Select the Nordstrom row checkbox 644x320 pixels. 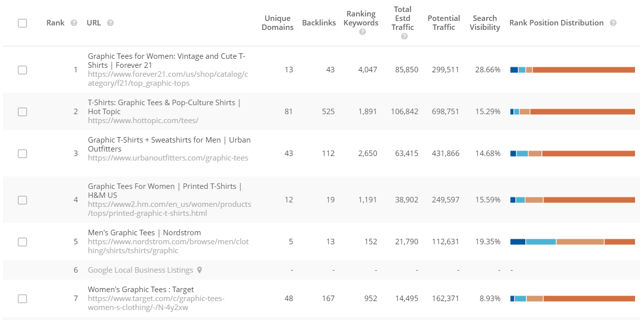pos(22,242)
